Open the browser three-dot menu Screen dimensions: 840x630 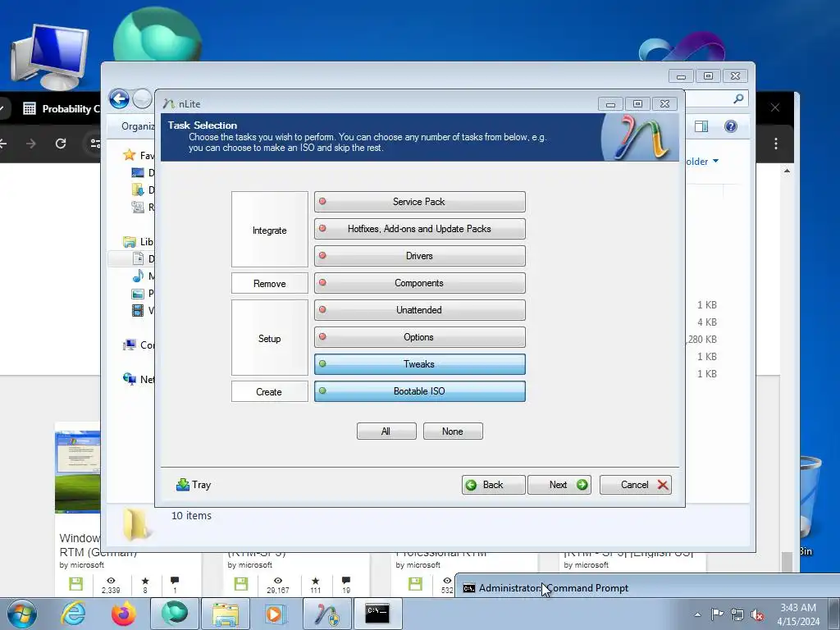pos(776,144)
